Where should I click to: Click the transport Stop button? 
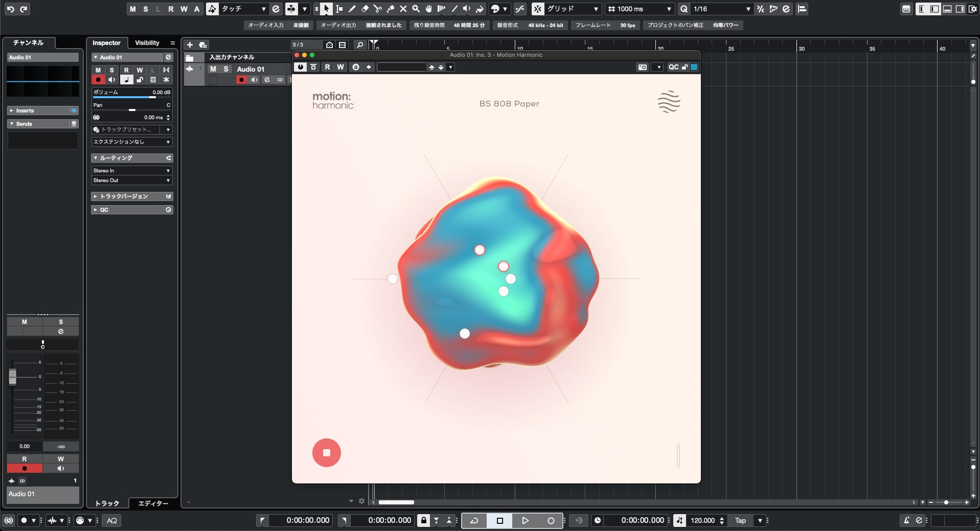500,520
